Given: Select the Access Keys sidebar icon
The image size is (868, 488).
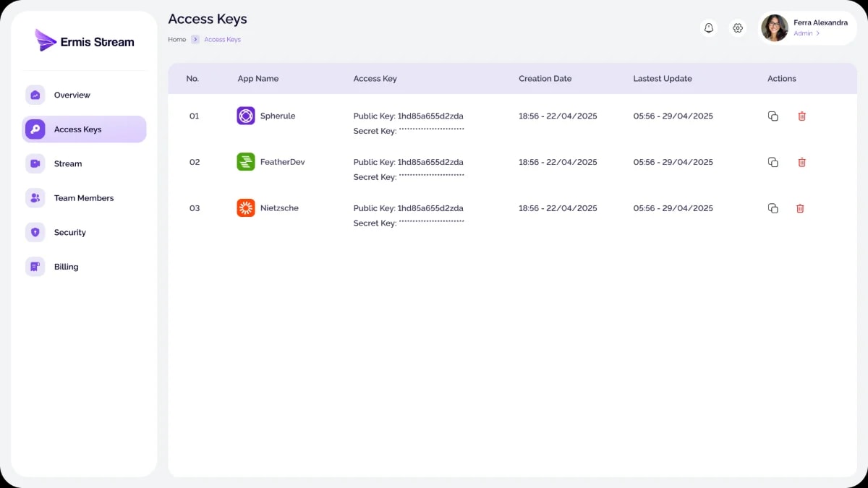Looking at the screenshot, I should tap(35, 129).
